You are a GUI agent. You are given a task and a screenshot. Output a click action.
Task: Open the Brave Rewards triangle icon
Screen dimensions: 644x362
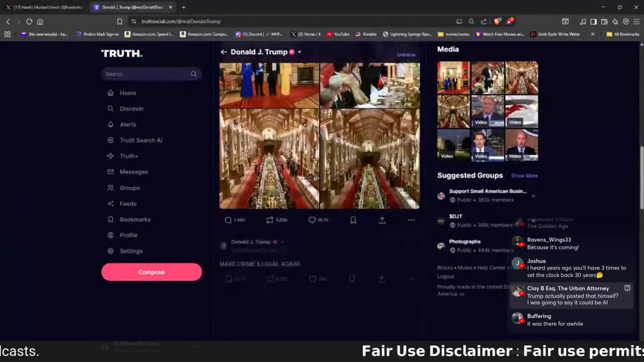[510, 21]
